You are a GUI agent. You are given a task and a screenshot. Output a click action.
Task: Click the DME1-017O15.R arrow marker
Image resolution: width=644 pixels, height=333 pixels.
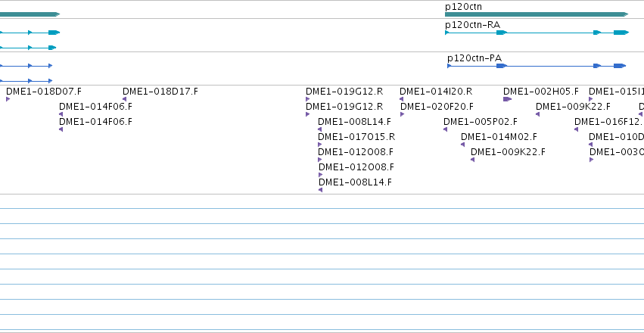click(x=320, y=145)
